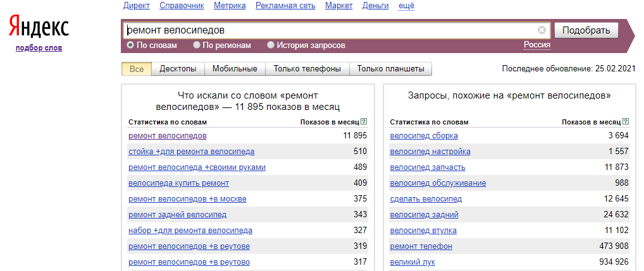
Task: Switch to the 'Мобильные' tab
Action: tap(235, 69)
